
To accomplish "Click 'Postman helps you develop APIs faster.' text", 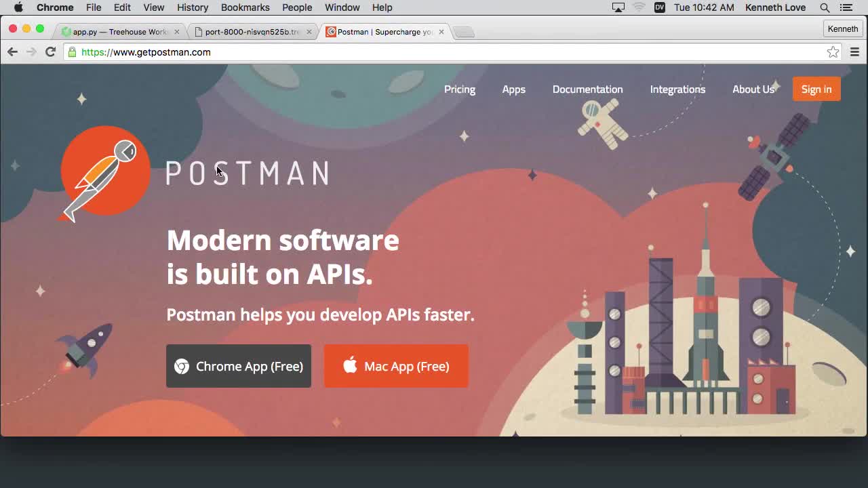I will (x=320, y=314).
